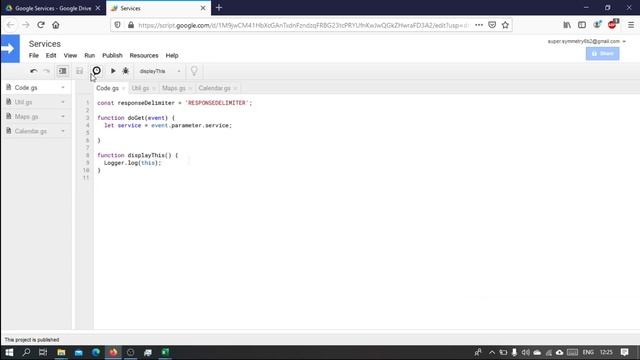Select Maps.gs in the file sidebar
Viewport: 640px width, 360px height.
(x=26, y=117)
